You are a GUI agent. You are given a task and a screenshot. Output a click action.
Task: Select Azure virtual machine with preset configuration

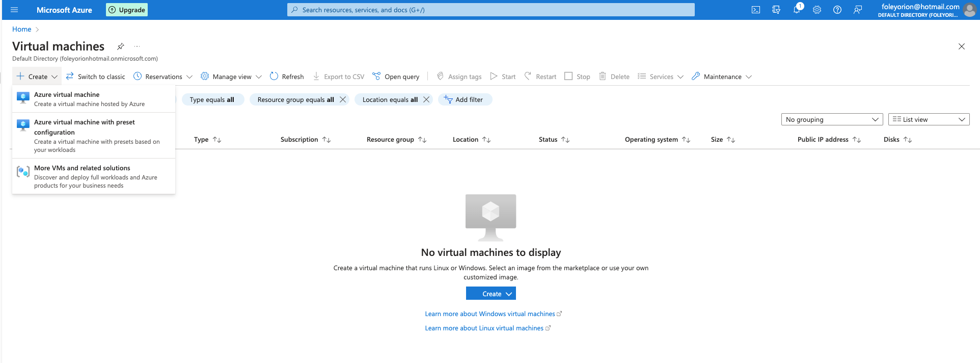pyautogui.click(x=94, y=136)
